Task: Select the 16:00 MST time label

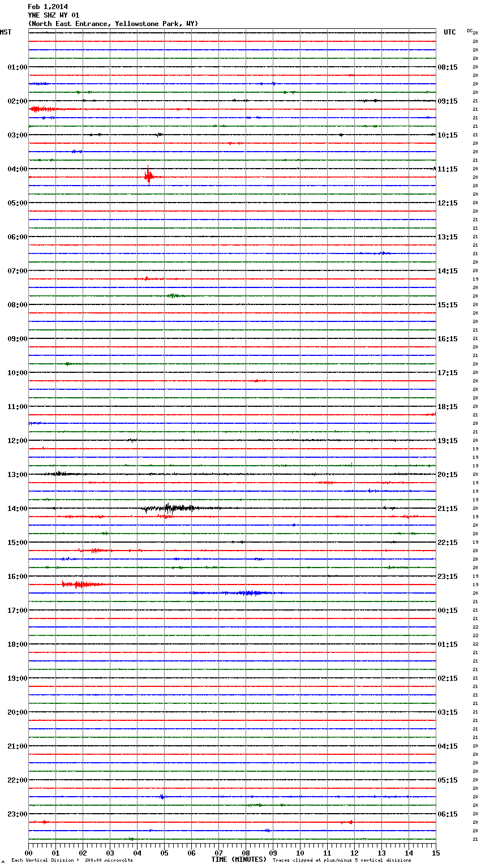Action: click(18, 577)
